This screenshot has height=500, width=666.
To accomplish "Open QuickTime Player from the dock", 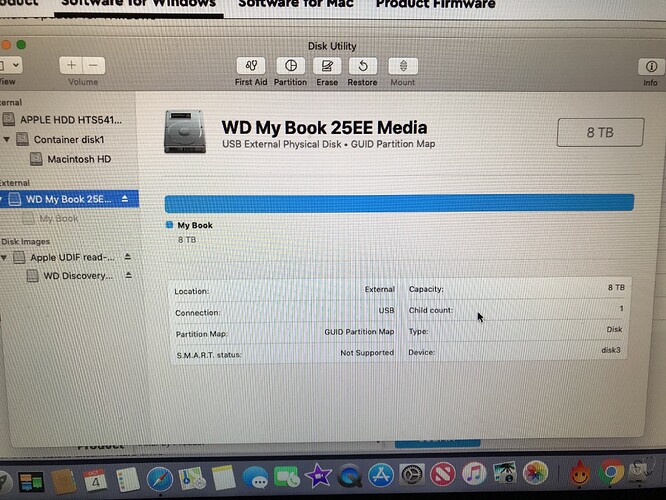I will click(350, 476).
